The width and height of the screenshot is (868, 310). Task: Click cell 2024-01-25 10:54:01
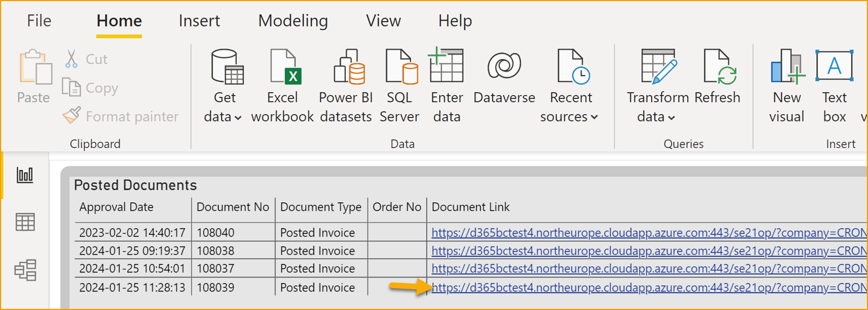(132, 269)
